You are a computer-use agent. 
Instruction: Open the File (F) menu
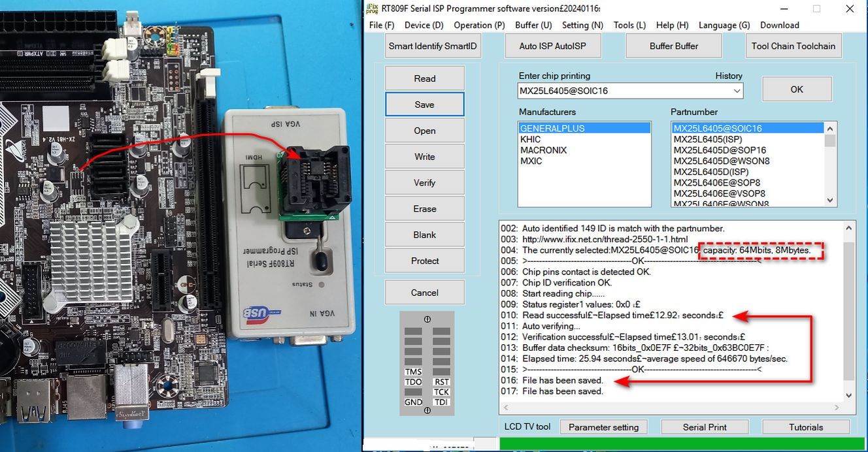point(382,25)
